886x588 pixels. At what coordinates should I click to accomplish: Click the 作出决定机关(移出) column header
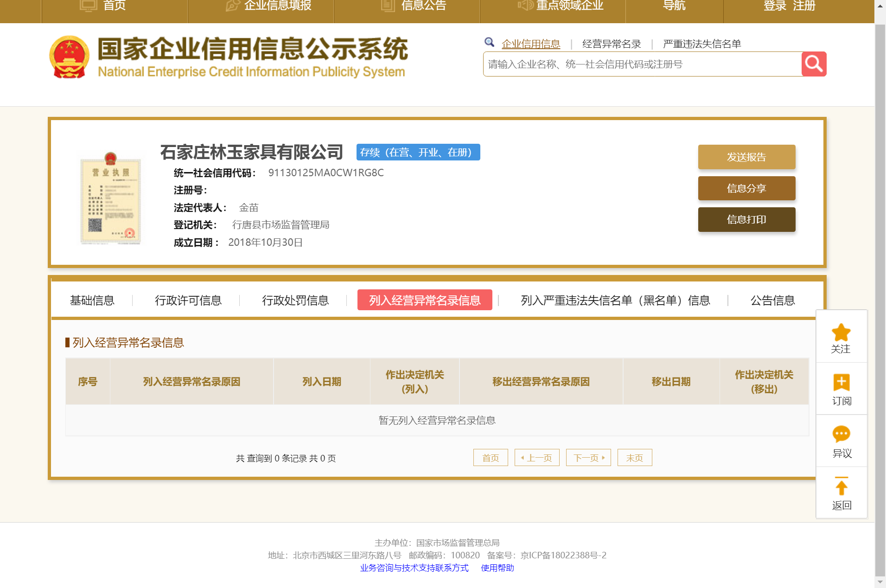click(764, 382)
